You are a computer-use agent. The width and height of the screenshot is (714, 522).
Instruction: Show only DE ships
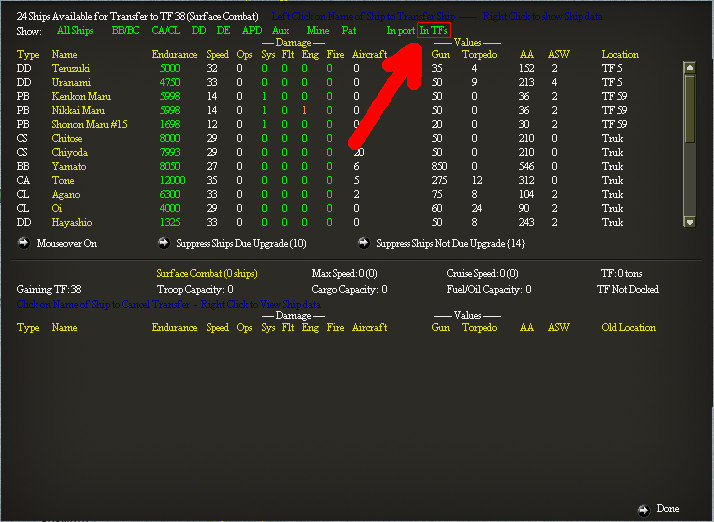click(x=223, y=31)
